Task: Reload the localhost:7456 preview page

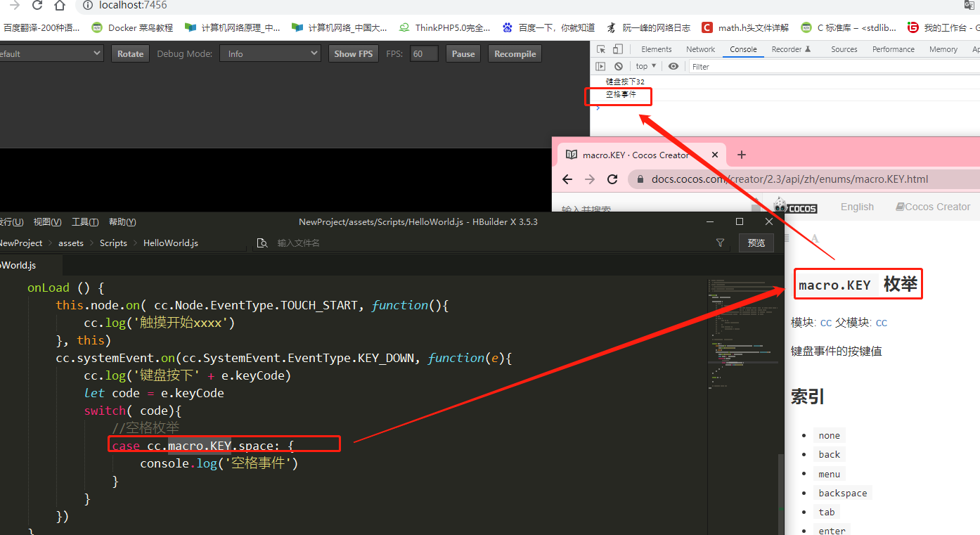Action: tap(37, 5)
